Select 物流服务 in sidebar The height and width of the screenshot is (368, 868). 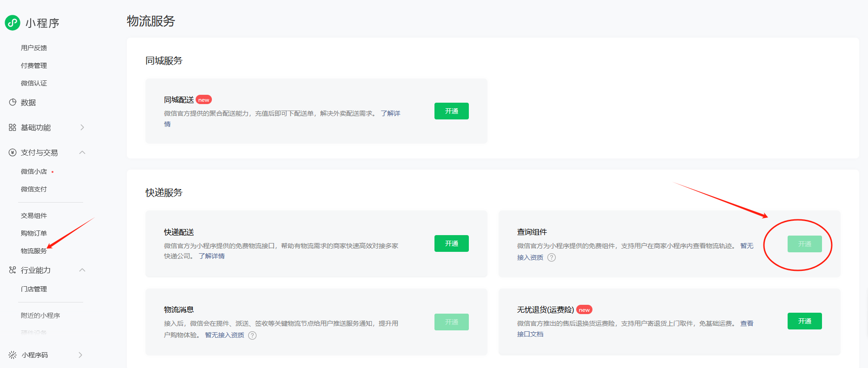pyautogui.click(x=34, y=251)
